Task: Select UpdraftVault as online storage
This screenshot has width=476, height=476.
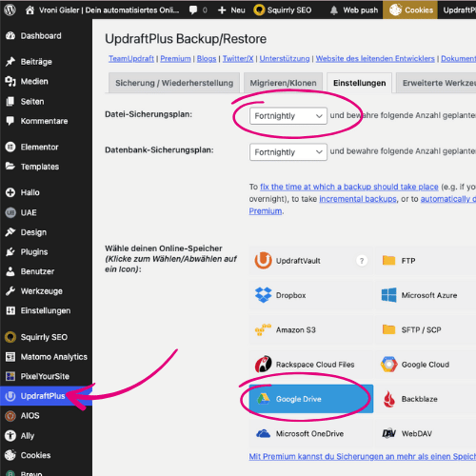Action: click(310, 261)
